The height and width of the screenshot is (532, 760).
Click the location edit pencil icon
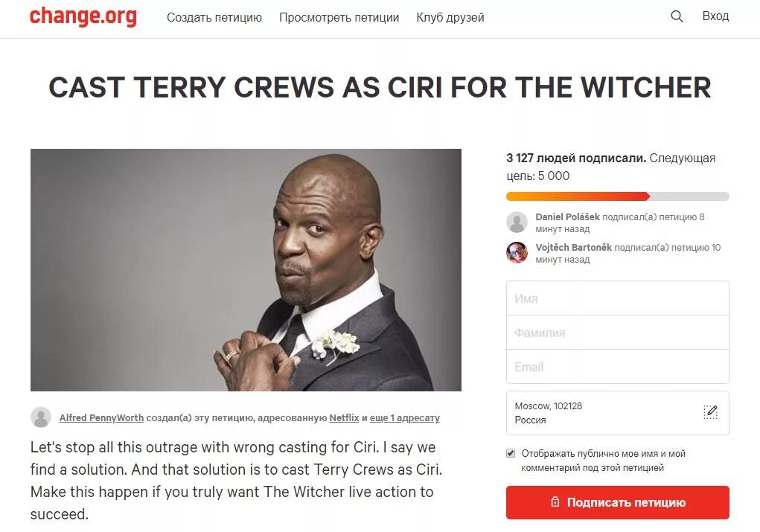(710, 412)
